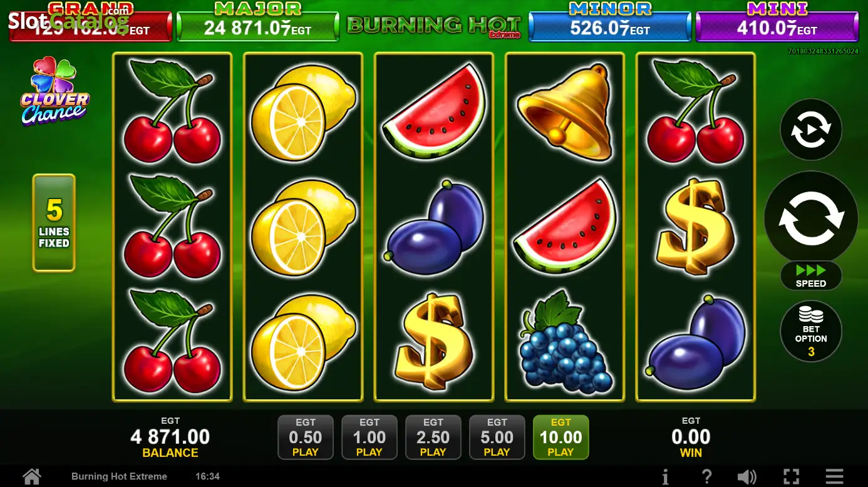The height and width of the screenshot is (487, 868).
Task: View the Minor jackpot panel
Action: [610, 25]
